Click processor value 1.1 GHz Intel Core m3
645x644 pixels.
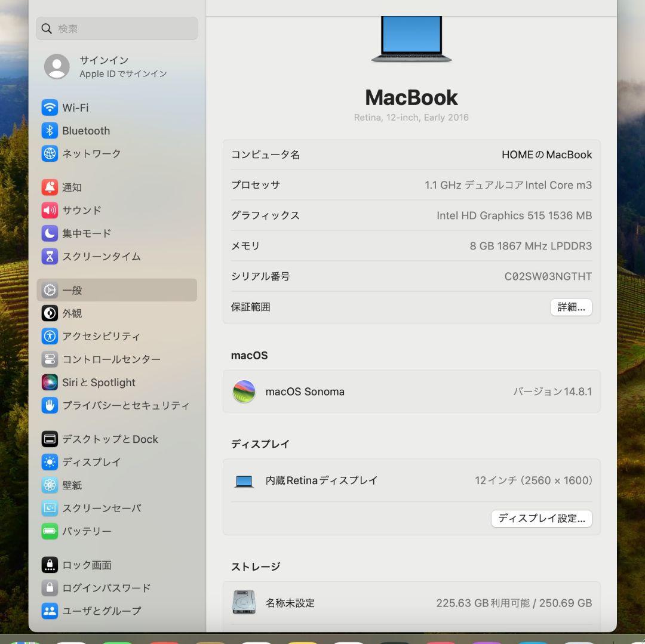tap(508, 185)
